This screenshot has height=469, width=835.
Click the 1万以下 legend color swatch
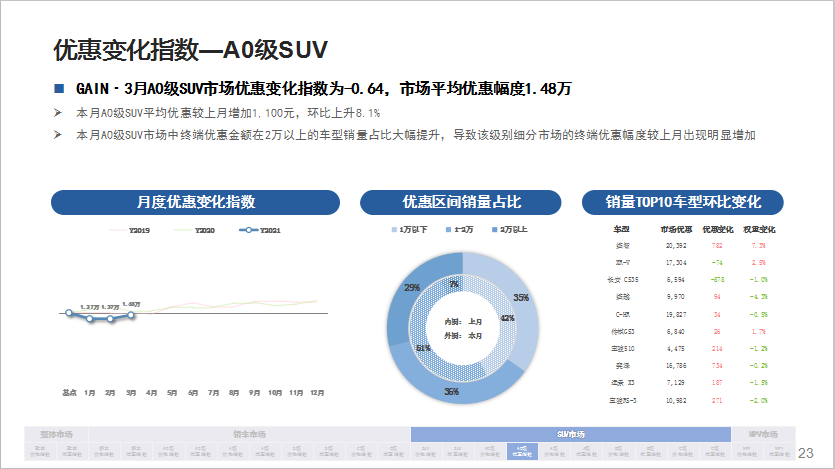[x=395, y=231]
